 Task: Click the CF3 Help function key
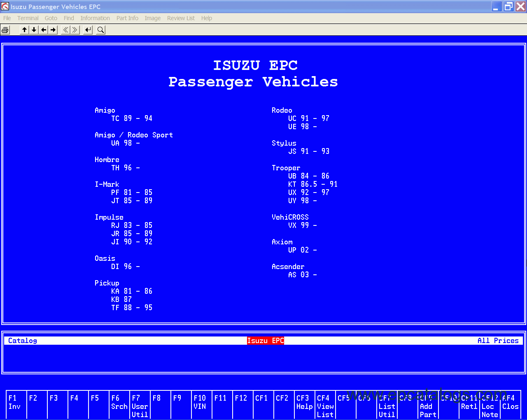tap(305, 405)
